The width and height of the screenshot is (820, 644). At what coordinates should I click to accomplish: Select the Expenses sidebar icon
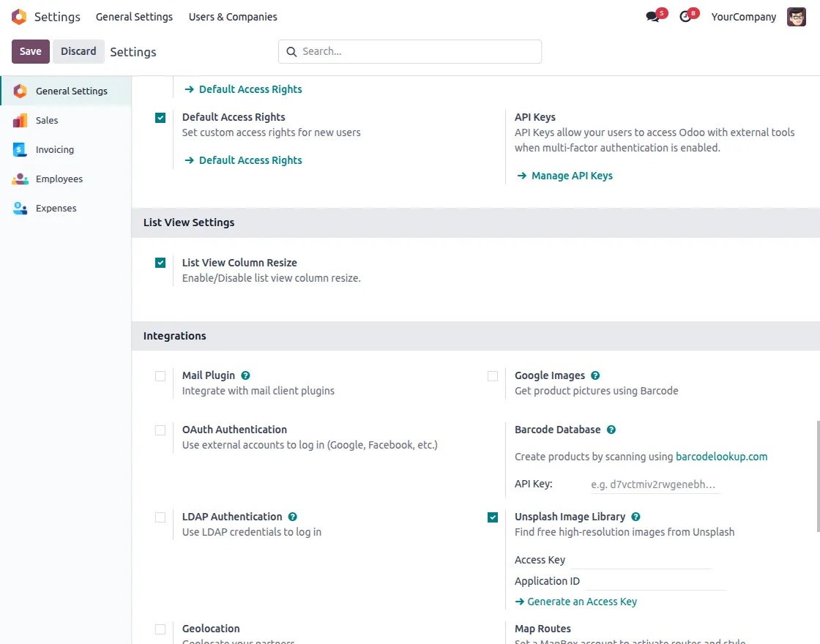18,208
